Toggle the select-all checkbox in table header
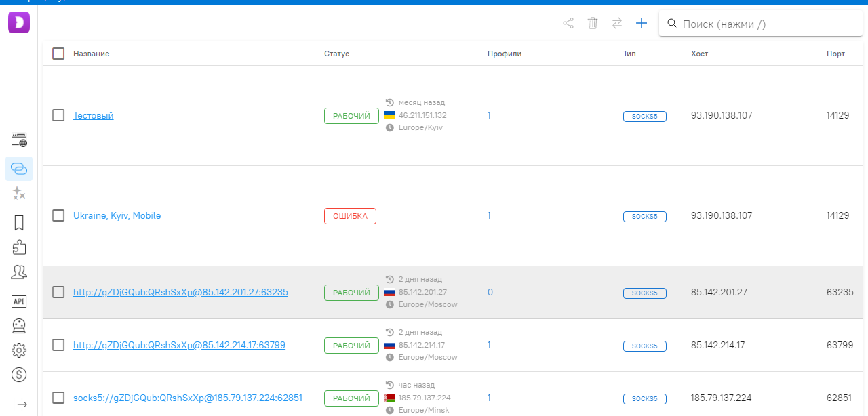Screen dimensions: 868x416 coord(58,54)
